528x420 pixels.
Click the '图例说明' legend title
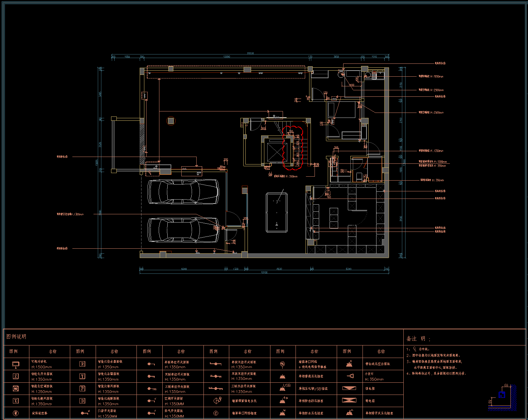pyautogui.click(x=16, y=337)
